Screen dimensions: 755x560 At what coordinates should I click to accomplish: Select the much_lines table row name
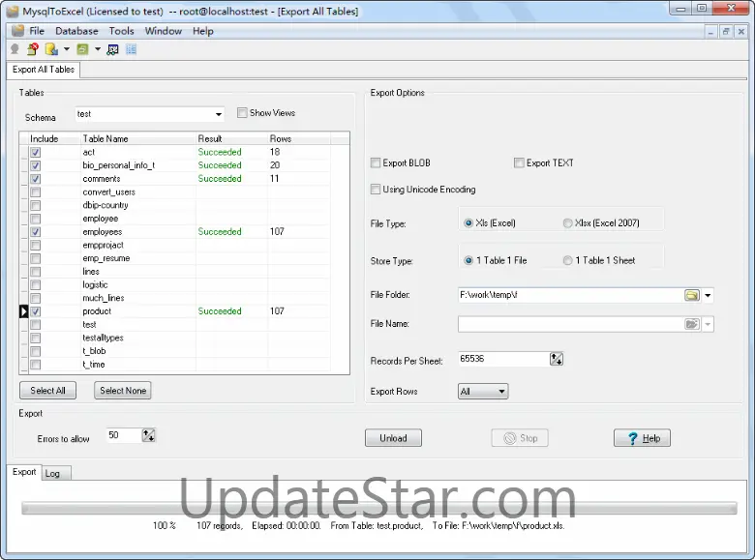point(104,298)
